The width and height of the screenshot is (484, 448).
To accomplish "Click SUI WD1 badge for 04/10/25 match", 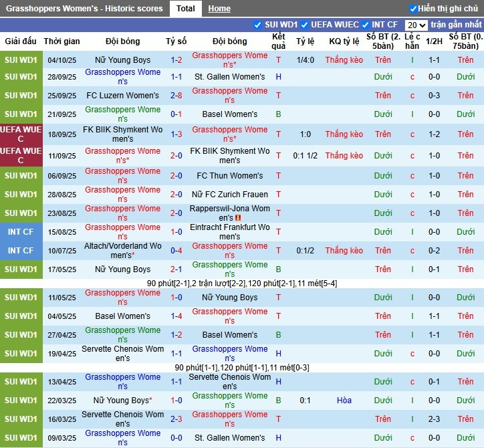I will click(x=21, y=60).
